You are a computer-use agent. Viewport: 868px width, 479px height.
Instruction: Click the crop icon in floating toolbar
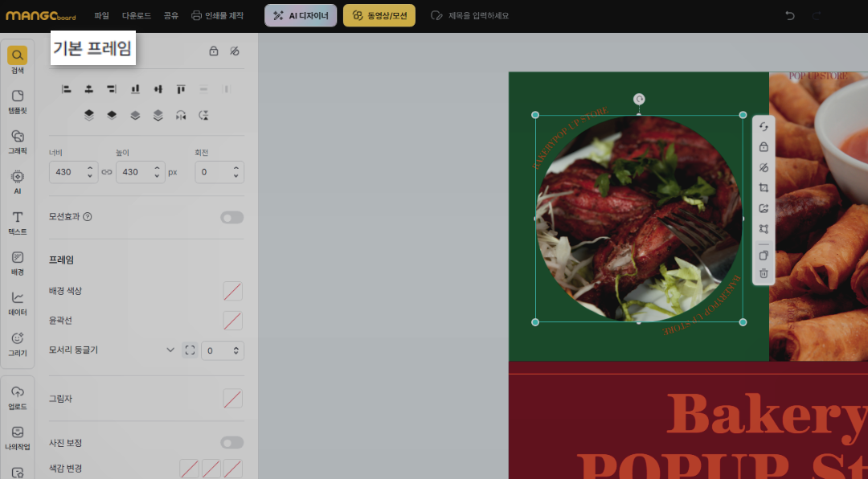point(764,188)
